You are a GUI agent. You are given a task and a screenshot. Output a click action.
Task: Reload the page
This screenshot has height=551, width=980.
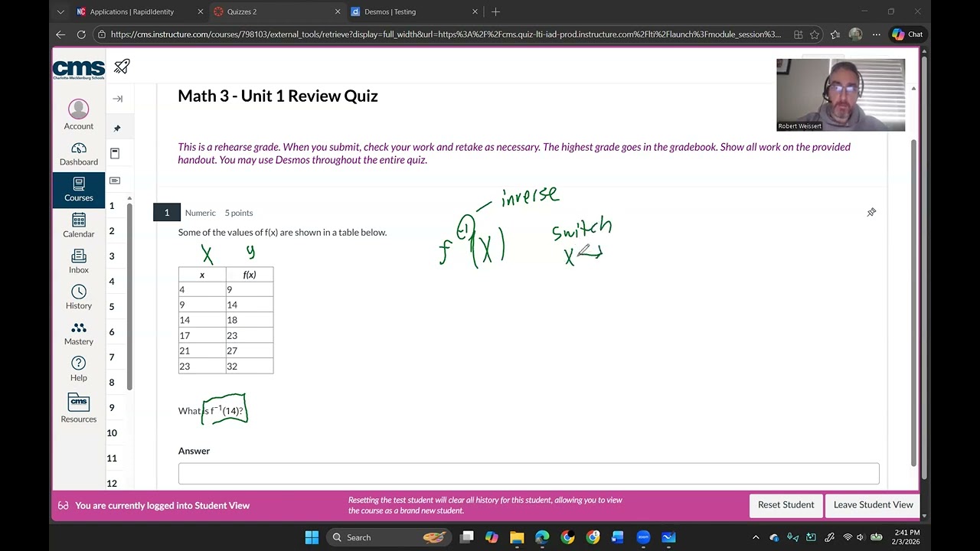click(x=81, y=34)
